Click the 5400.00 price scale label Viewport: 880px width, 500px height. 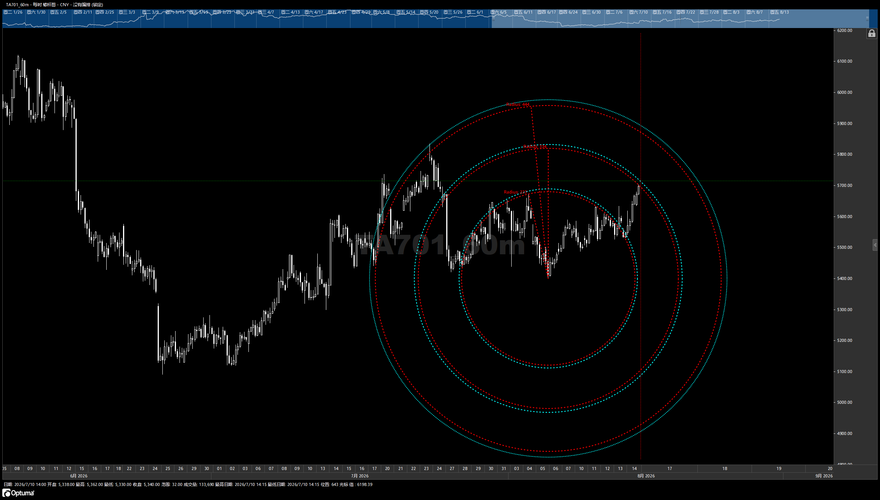[845, 278]
